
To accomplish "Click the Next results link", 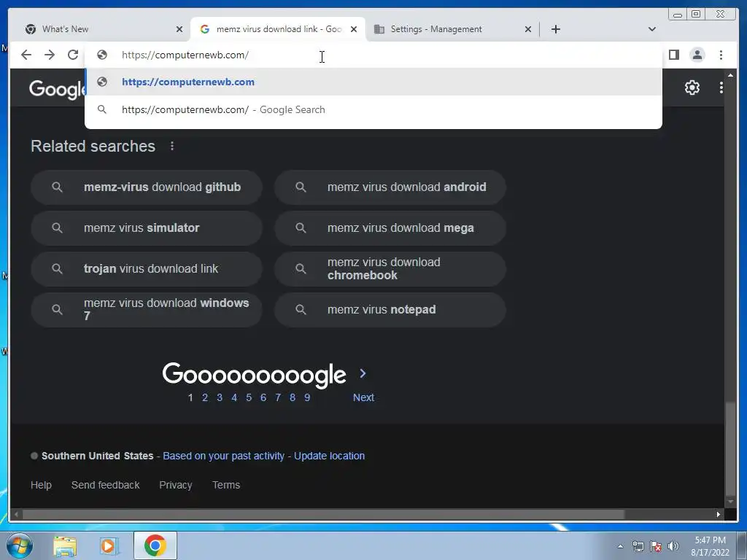I will 363,397.
